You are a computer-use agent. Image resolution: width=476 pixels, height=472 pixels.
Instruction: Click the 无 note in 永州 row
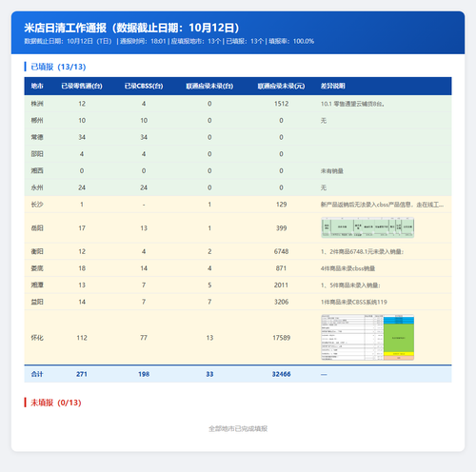point(324,187)
